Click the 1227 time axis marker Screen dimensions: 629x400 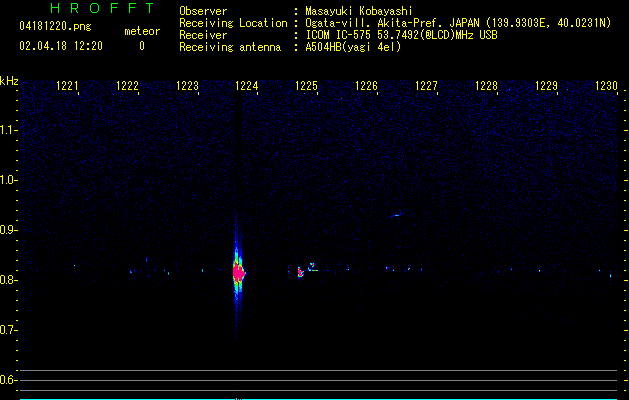426,86
